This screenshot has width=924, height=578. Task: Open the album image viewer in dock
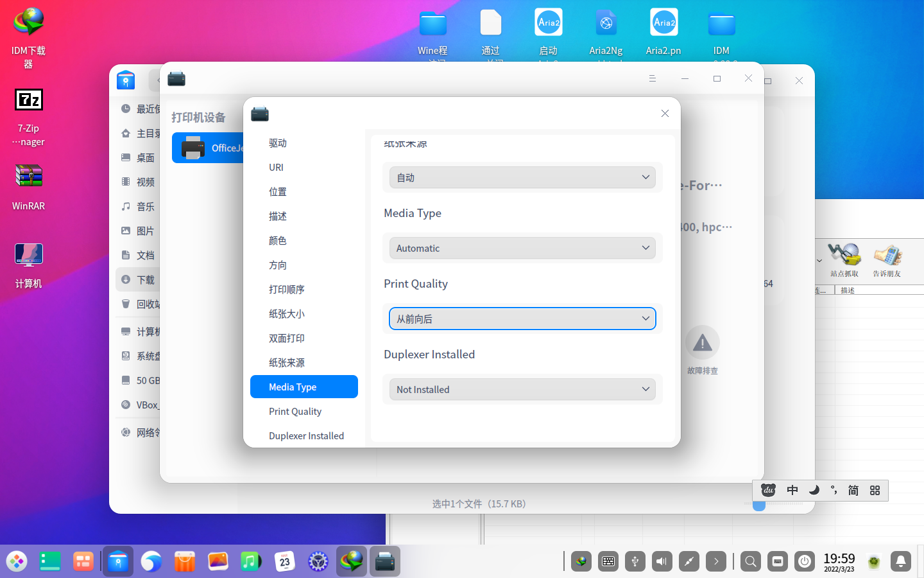[218, 561]
